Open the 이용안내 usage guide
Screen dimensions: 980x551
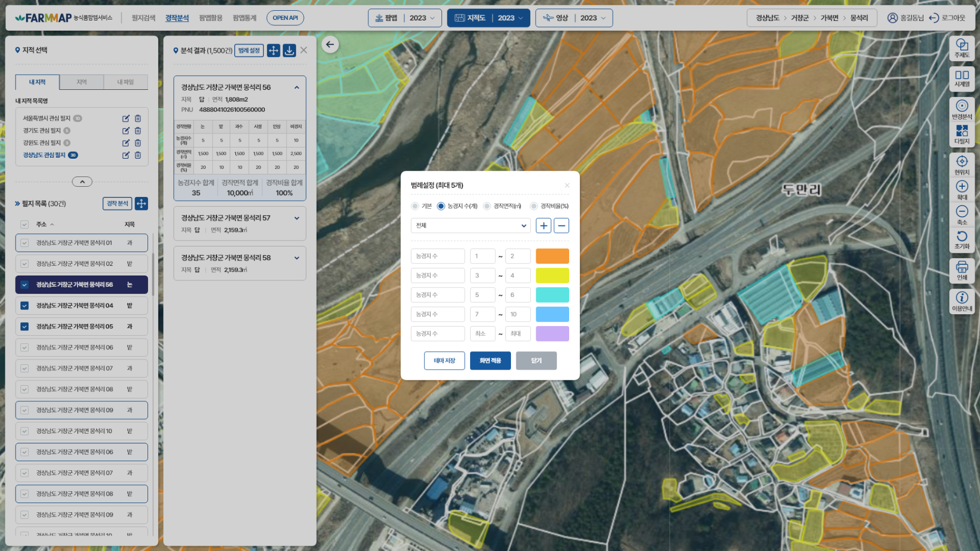coord(962,301)
